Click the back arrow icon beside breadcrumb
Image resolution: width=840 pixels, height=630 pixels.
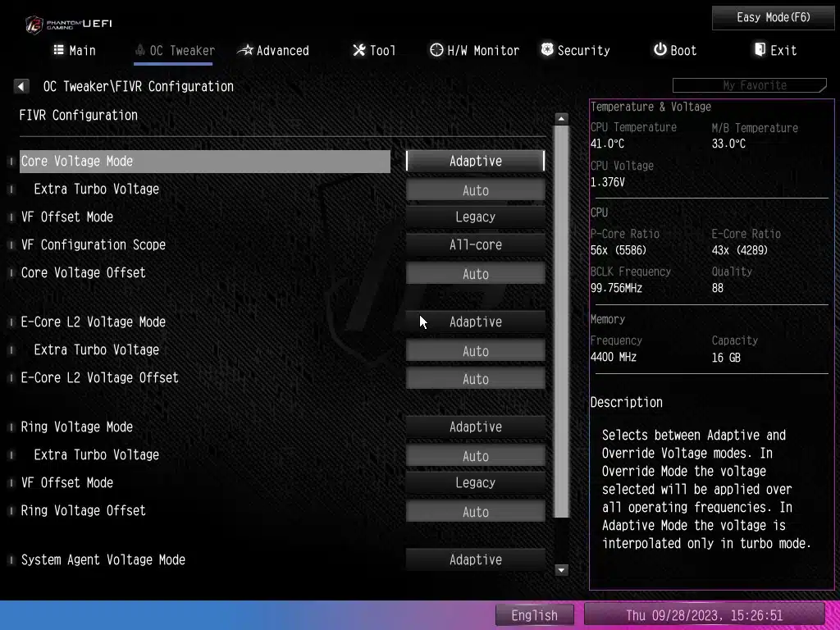tap(21, 86)
